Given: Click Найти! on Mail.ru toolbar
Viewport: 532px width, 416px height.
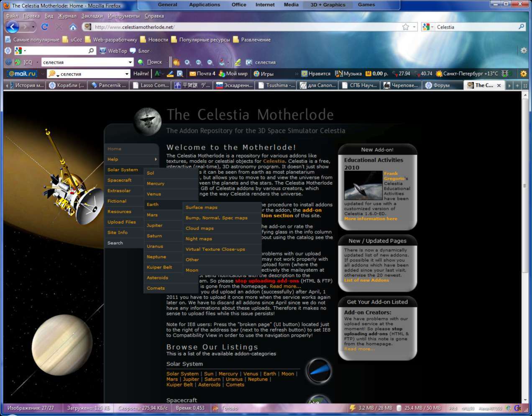Looking at the screenshot, I should 141,74.
